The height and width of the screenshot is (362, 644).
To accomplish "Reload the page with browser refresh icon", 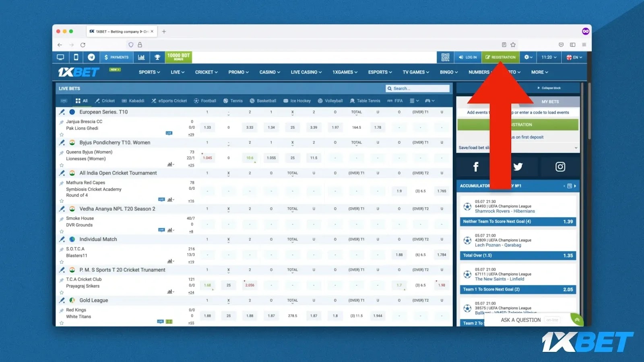I will [x=83, y=45].
